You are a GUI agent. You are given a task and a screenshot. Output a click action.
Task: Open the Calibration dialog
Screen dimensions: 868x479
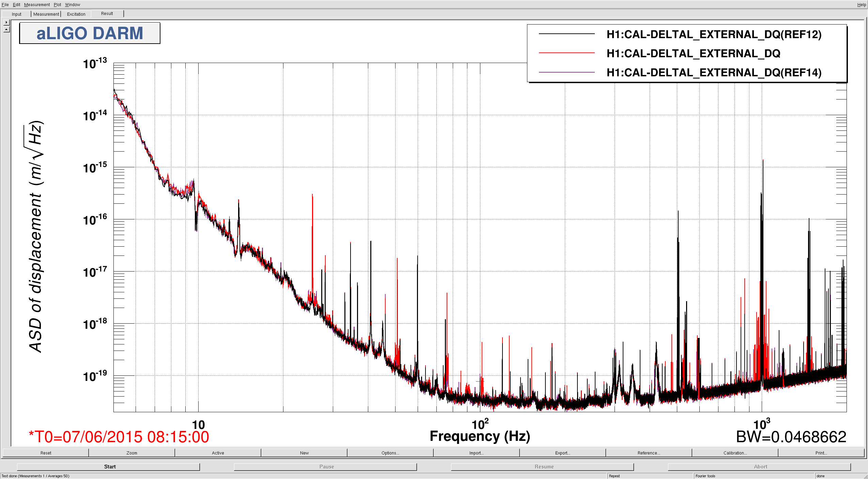point(735,453)
